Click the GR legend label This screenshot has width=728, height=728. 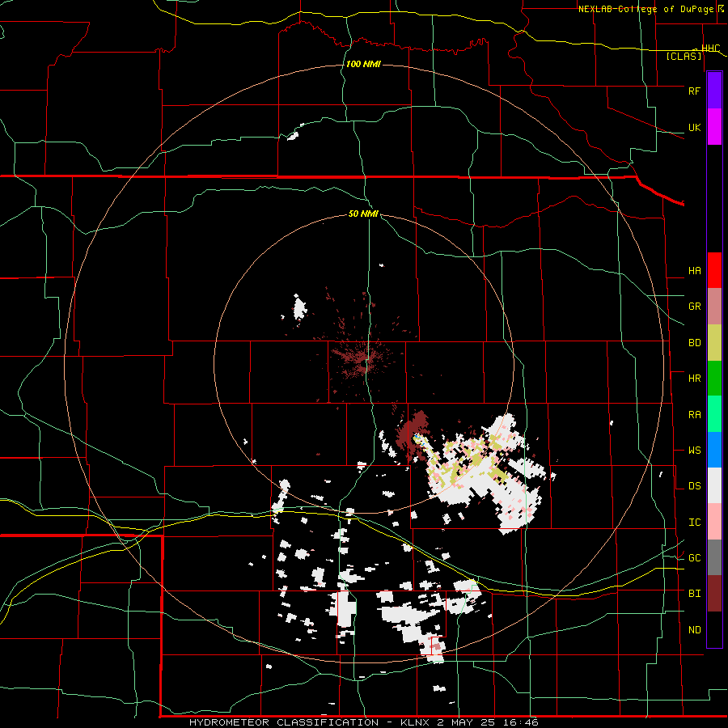[694, 307]
